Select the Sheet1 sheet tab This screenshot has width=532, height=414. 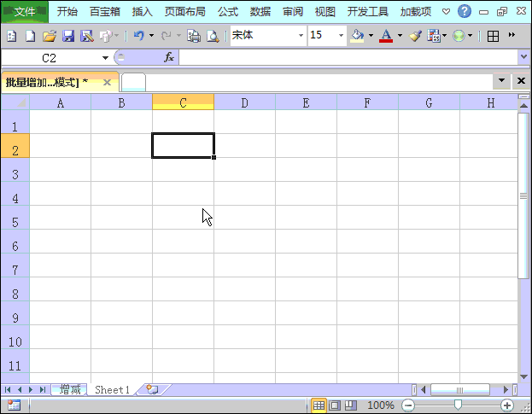[x=113, y=389]
